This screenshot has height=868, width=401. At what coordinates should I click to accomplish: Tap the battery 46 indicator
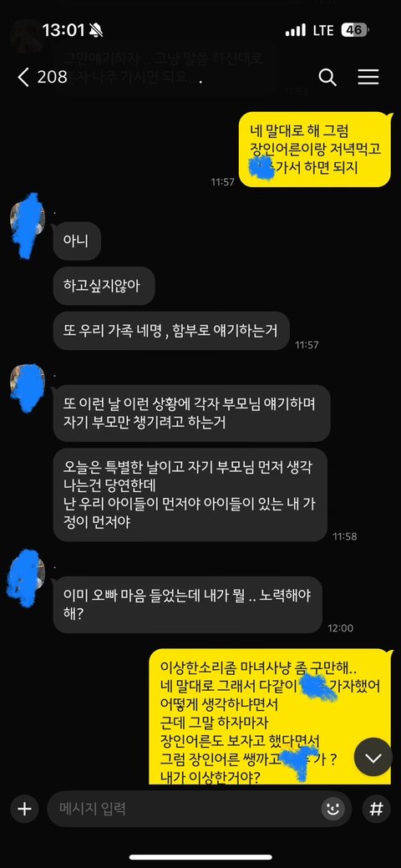[x=354, y=30]
